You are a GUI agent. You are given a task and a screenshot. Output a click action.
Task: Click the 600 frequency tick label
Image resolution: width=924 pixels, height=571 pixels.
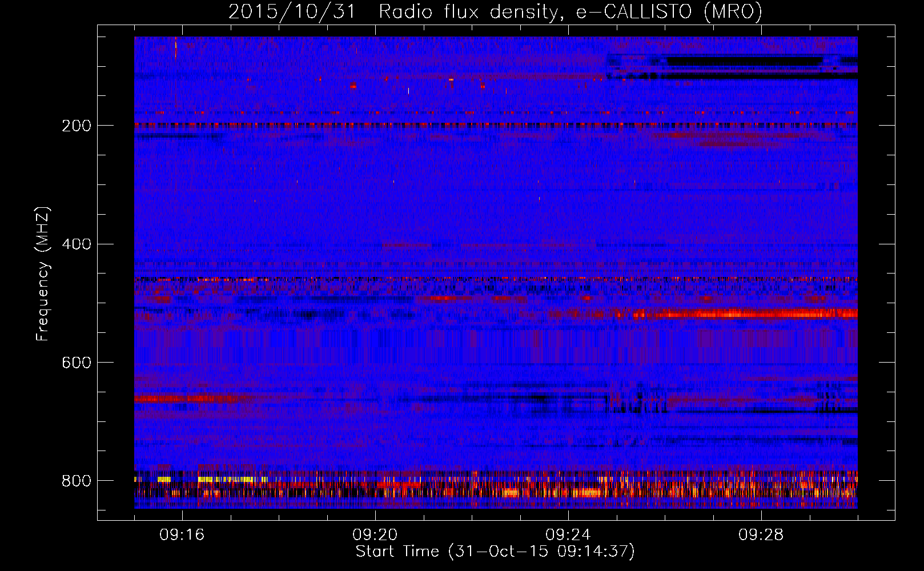[x=76, y=363]
